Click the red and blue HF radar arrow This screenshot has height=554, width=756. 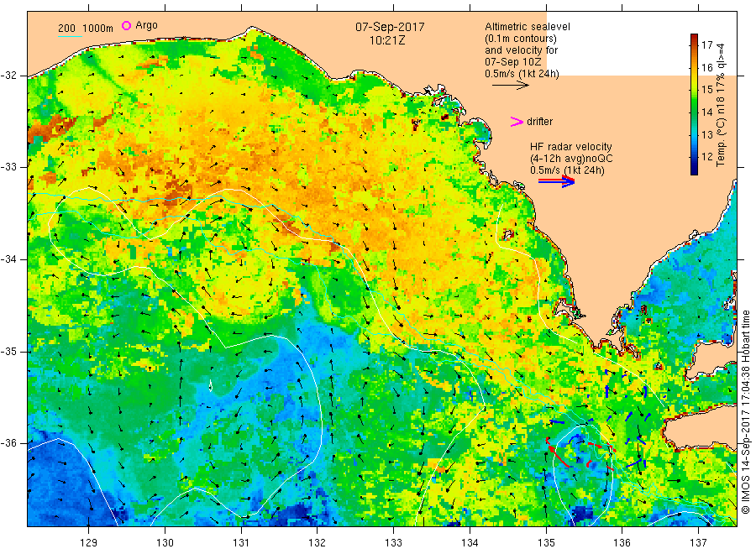(x=556, y=181)
